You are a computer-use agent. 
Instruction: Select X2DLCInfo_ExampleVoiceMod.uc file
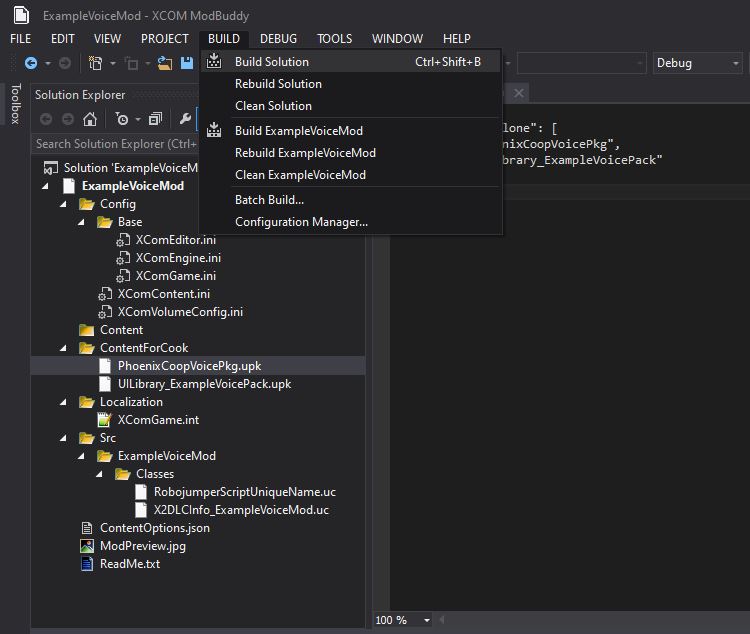coord(241,510)
